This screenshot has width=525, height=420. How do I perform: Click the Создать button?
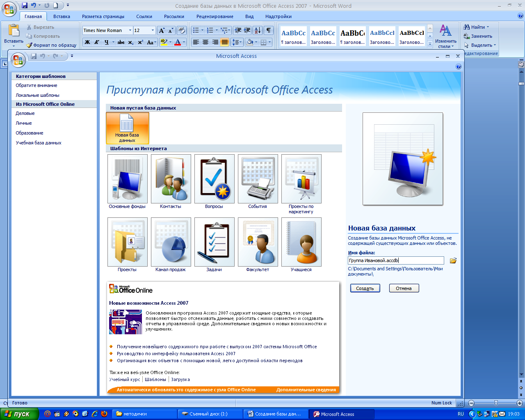tap(365, 288)
